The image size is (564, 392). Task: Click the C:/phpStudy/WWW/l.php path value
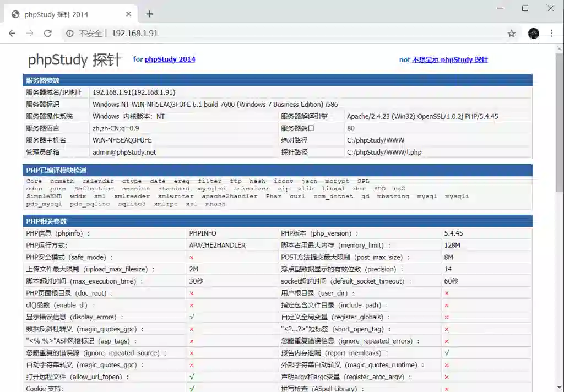pyautogui.click(x=384, y=152)
